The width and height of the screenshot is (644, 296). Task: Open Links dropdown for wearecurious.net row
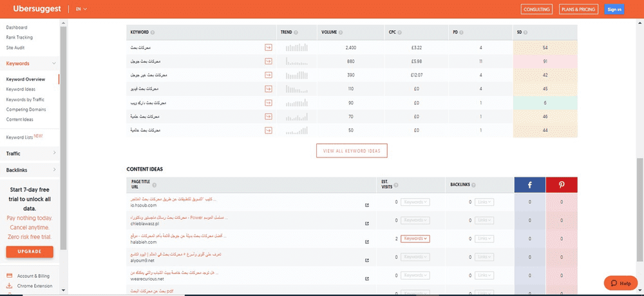pos(484,275)
